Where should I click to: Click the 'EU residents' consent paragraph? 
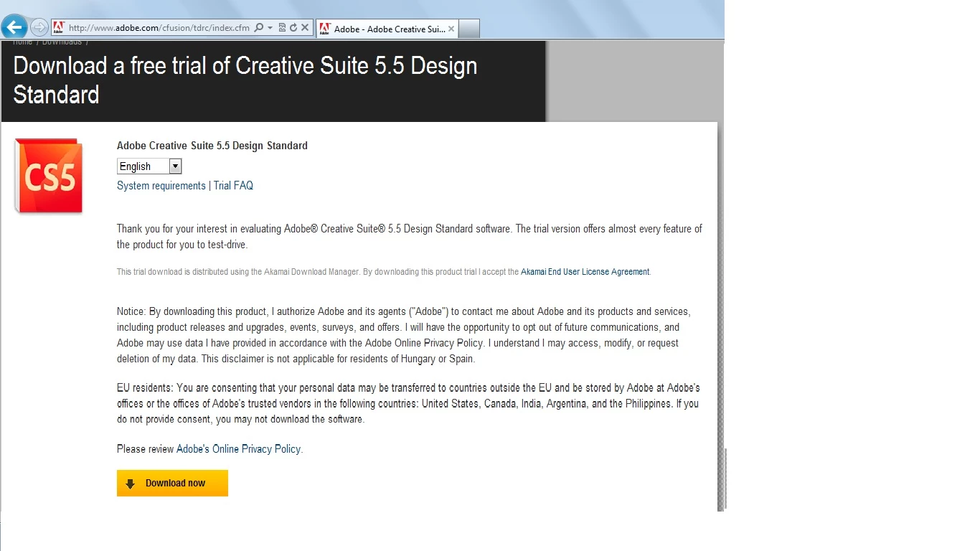coord(408,403)
